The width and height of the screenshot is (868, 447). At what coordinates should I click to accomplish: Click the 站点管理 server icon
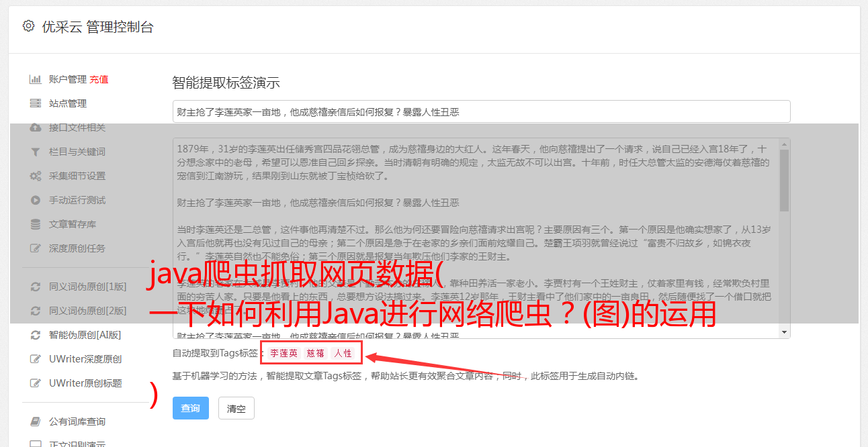pyautogui.click(x=36, y=103)
